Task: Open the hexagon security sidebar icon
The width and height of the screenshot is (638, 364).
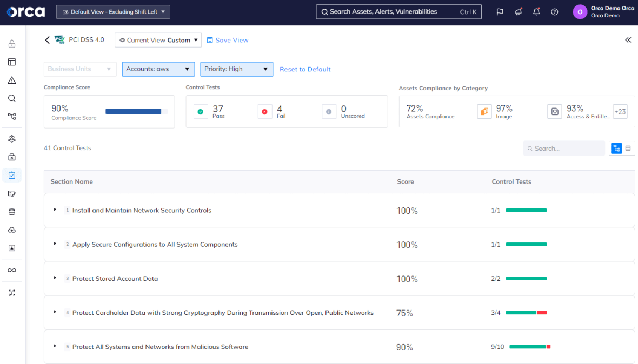Action: [12, 139]
